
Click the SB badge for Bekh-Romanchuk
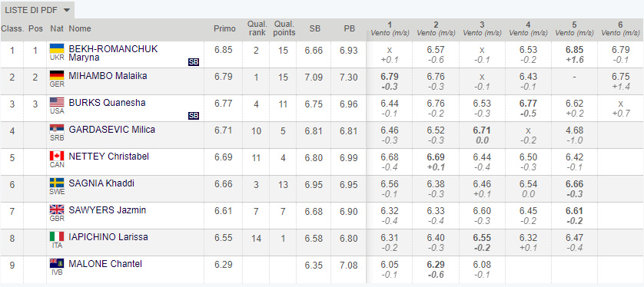194,62
